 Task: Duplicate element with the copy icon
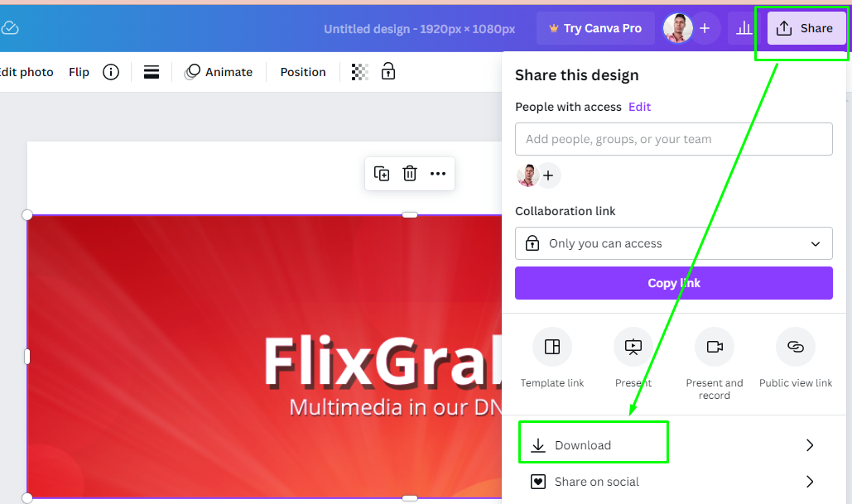click(x=382, y=173)
